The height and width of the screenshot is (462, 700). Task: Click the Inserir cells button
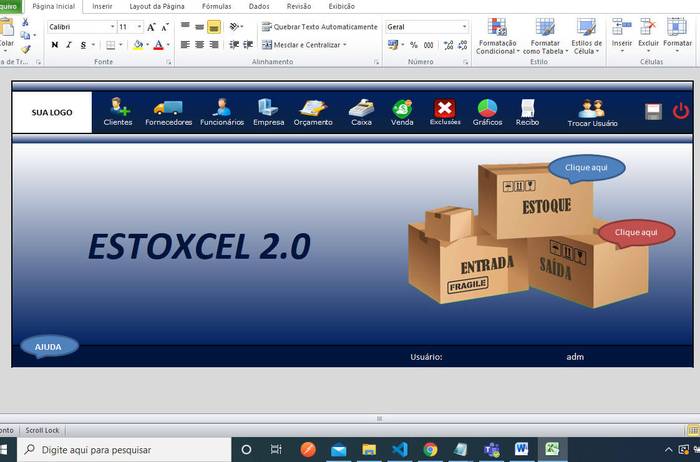[621, 36]
